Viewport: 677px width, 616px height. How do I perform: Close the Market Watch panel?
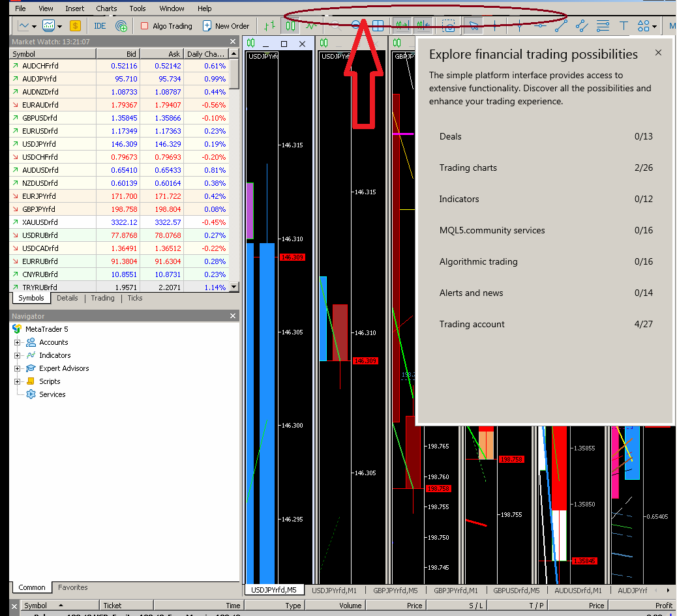tap(233, 42)
